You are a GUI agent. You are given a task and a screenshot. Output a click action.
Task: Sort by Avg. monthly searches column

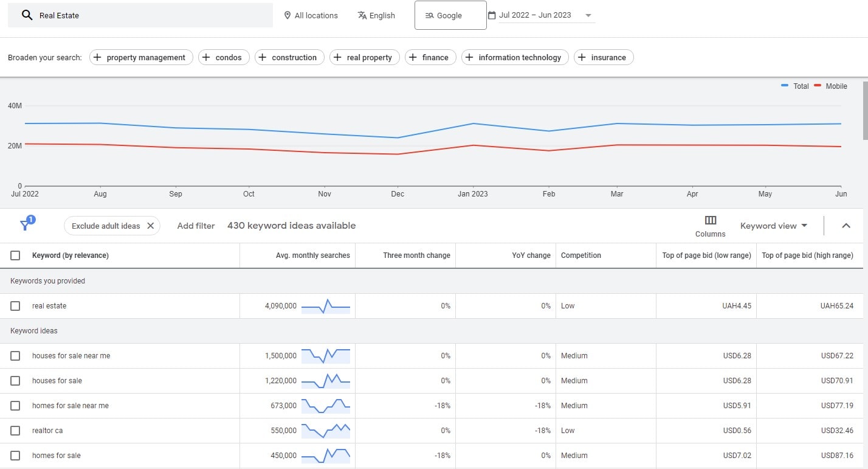tap(313, 255)
